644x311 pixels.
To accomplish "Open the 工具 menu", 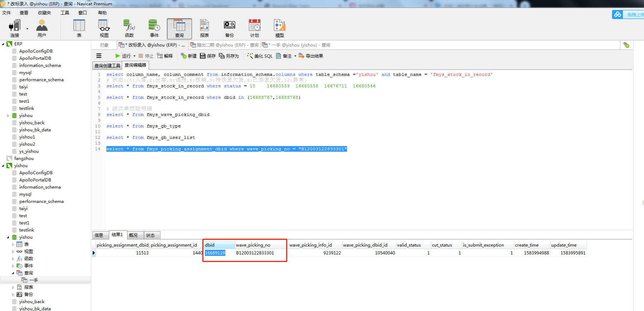I will [x=65, y=13].
